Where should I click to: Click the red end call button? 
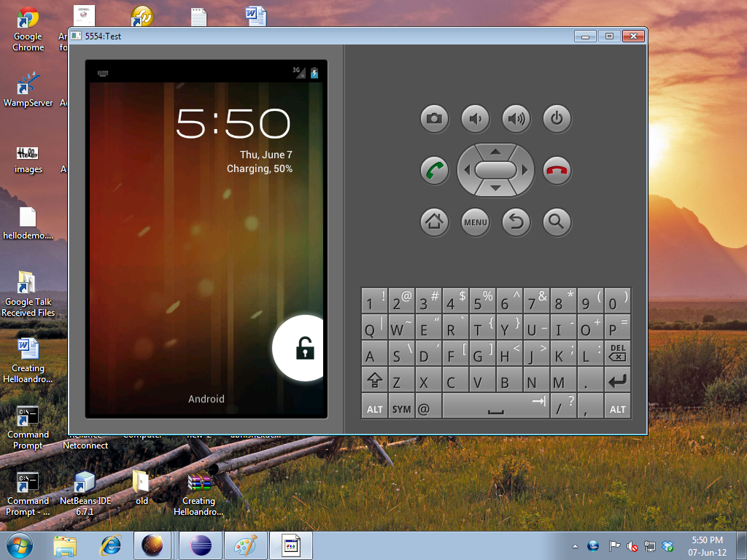[x=557, y=170]
